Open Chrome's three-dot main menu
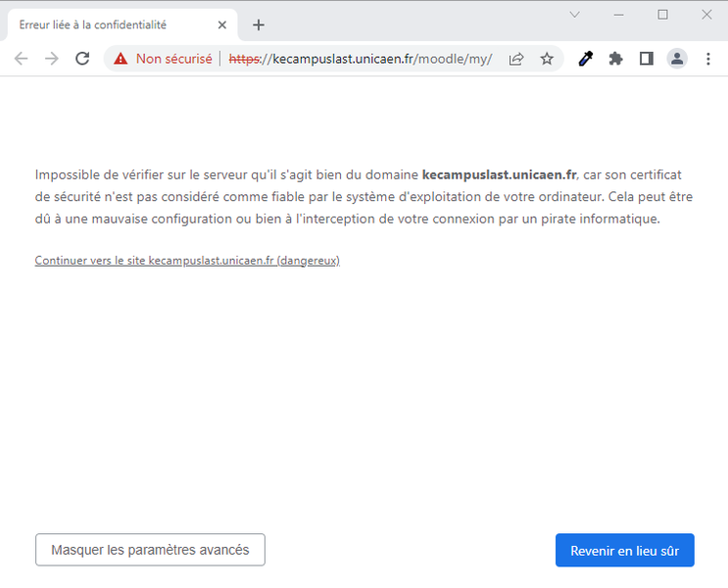Viewport: 728px width, 588px height. point(708,59)
